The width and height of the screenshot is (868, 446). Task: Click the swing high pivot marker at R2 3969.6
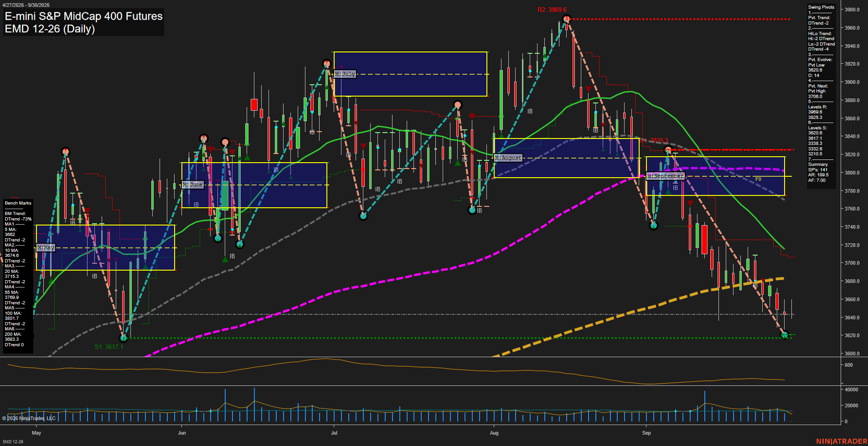pos(566,19)
